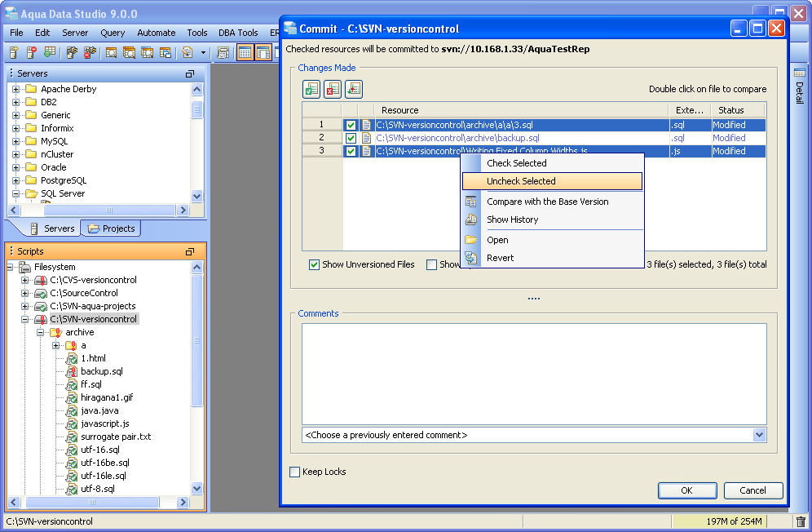The width and height of the screenshot is (812, 532).
Task: Uncheck the checkbox for row 3 .js file
Action: (x=351, y=151)
